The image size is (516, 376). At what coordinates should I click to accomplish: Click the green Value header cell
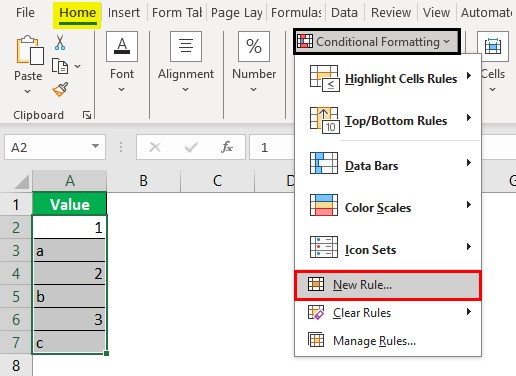[x=70, y=204]
